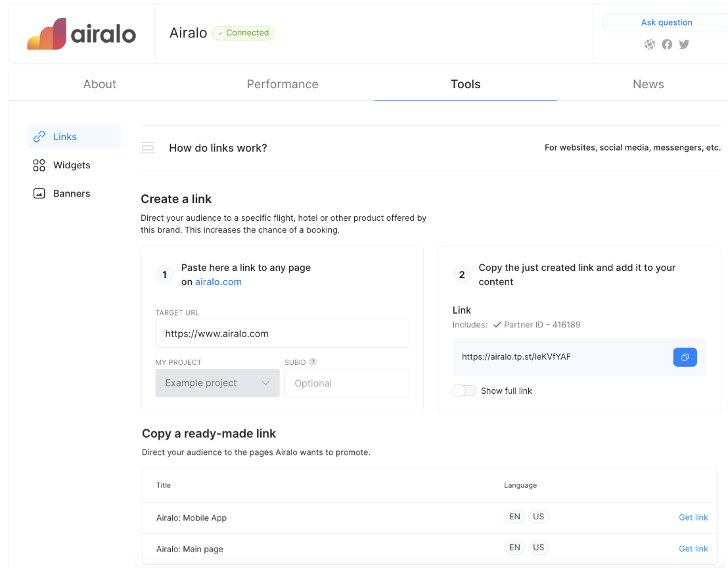Click the Language column header
The width and height of the screenshot is (728, 568).
coord(520,485)
